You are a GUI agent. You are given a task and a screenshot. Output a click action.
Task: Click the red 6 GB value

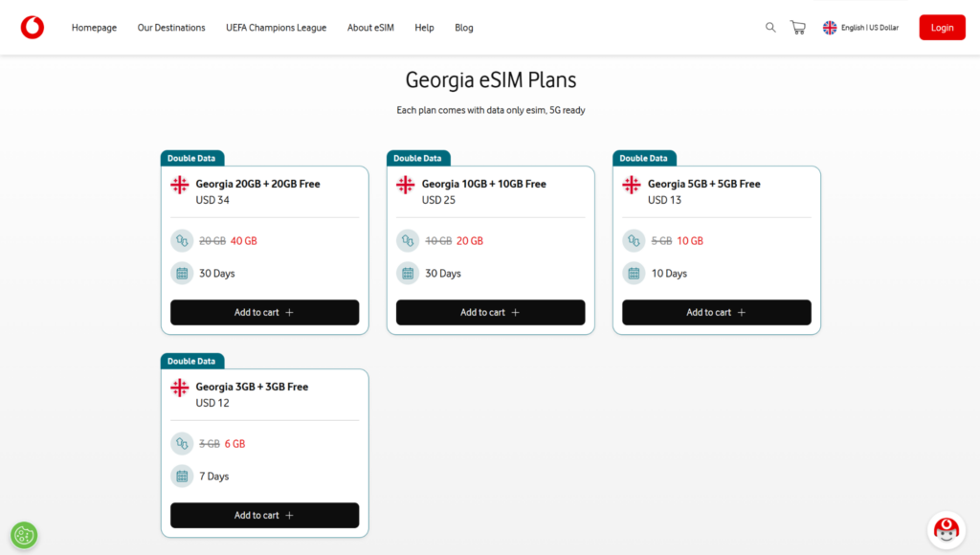pyautogui.click(x=235, y=444)
